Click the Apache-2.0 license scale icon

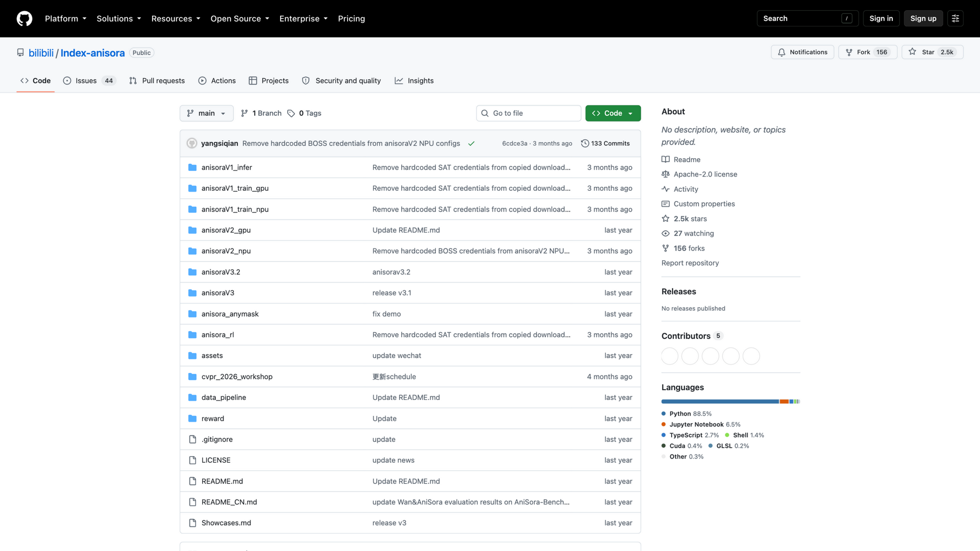click(666, 174)
